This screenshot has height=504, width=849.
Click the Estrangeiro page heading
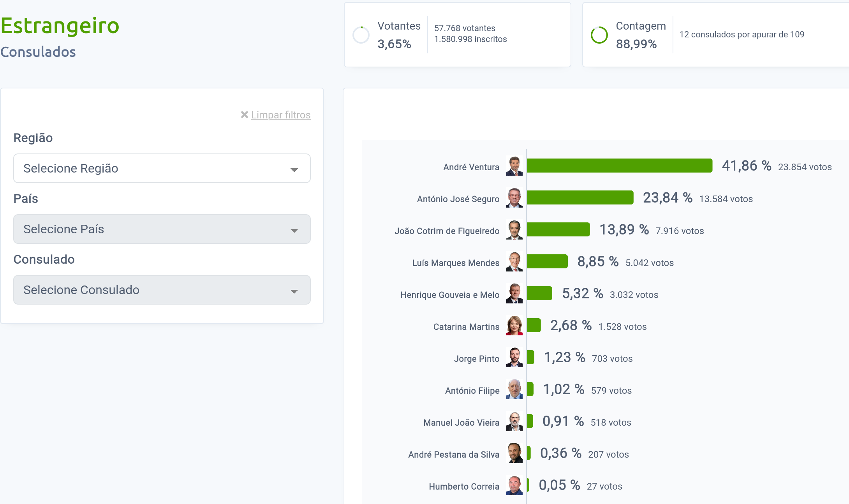[60, 26]
